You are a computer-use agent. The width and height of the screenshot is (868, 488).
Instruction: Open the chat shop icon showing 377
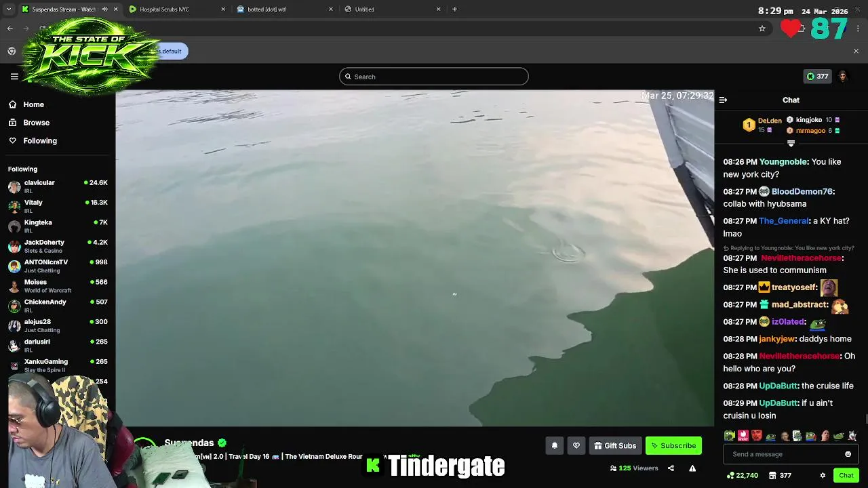(x=779, y=476)
